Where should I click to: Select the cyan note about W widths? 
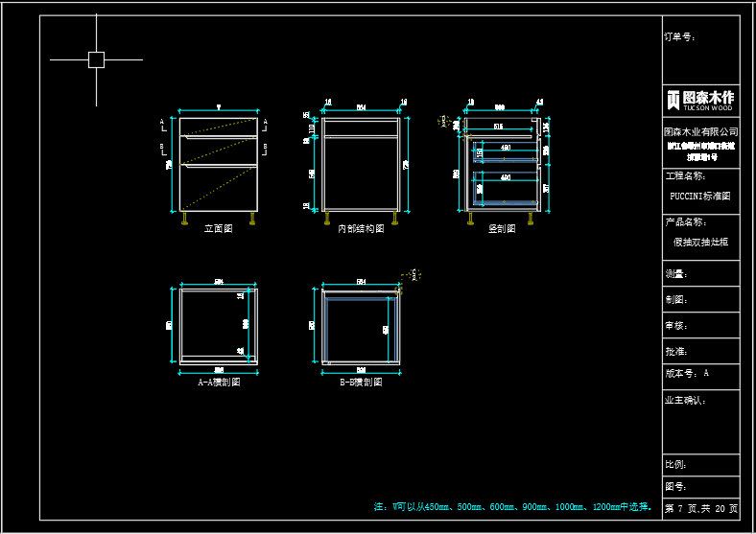[513, 507]
